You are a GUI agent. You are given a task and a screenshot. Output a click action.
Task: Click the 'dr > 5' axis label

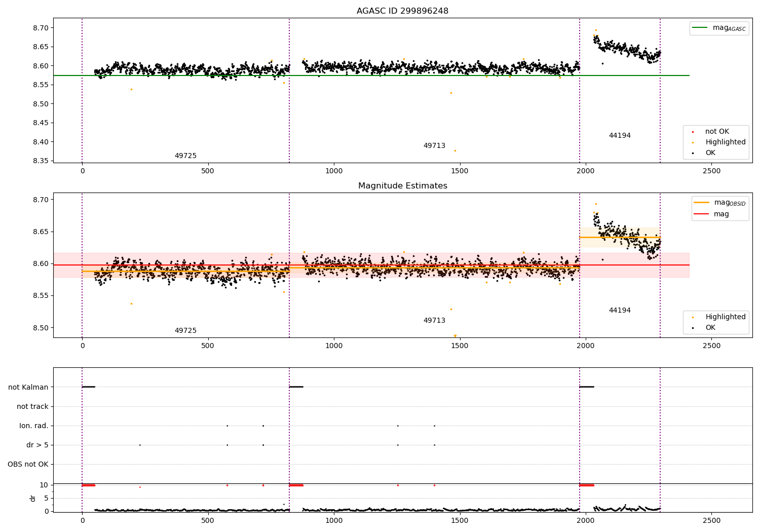click(x=37, y=445)
